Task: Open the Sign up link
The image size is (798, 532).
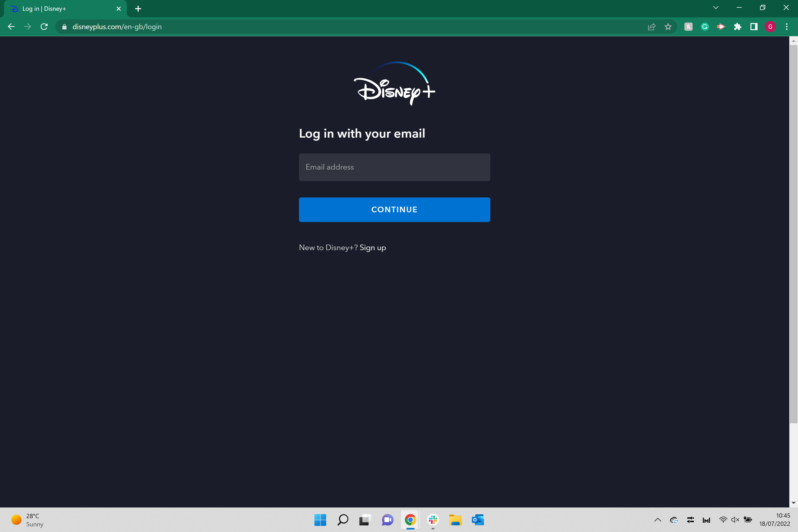Action: (373, 248)
